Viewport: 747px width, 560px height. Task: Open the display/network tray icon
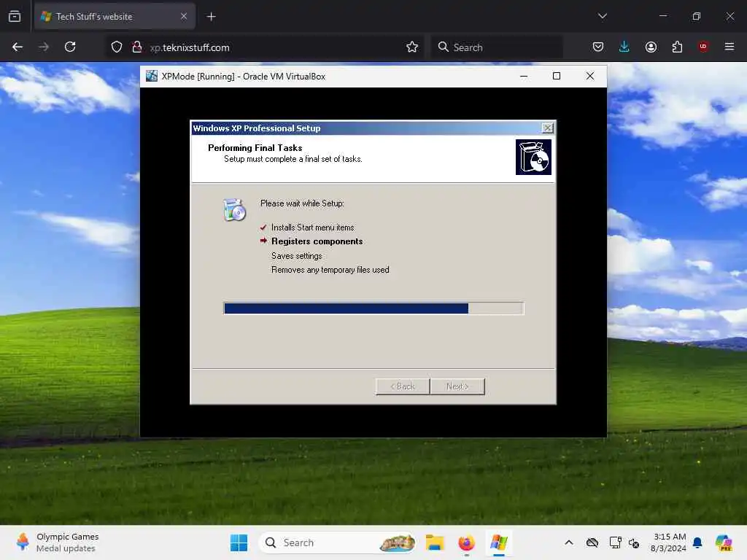pyautogui.click(x=615, y=542)
